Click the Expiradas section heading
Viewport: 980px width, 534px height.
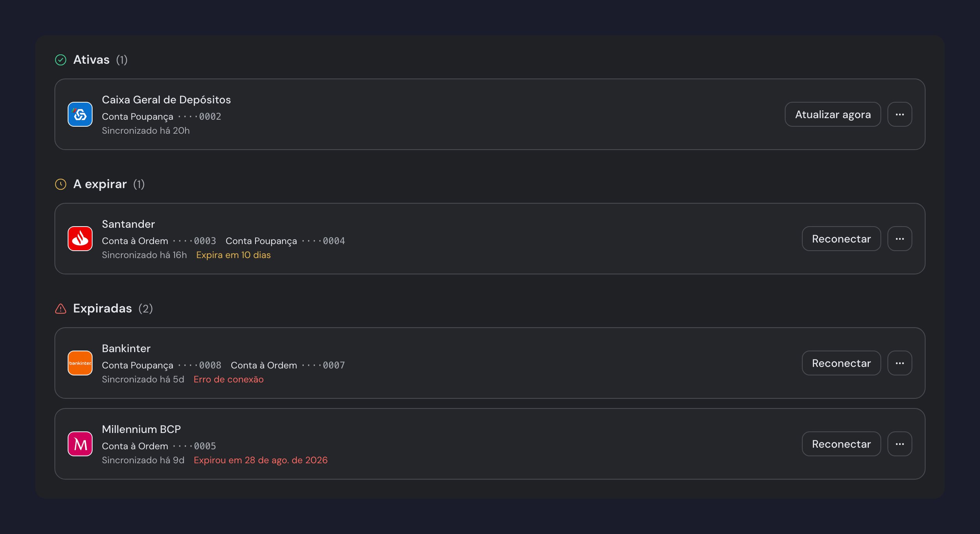tap(103, 309)
